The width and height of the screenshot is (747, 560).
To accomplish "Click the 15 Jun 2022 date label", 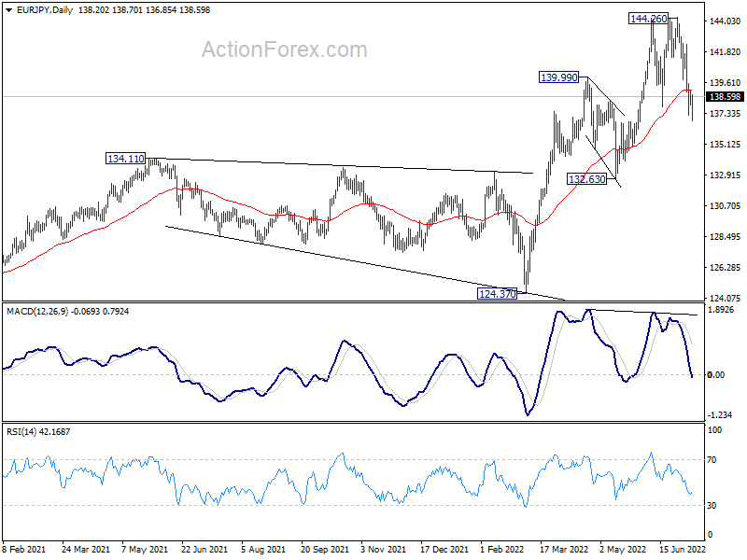I will click(x=683, y=549).
